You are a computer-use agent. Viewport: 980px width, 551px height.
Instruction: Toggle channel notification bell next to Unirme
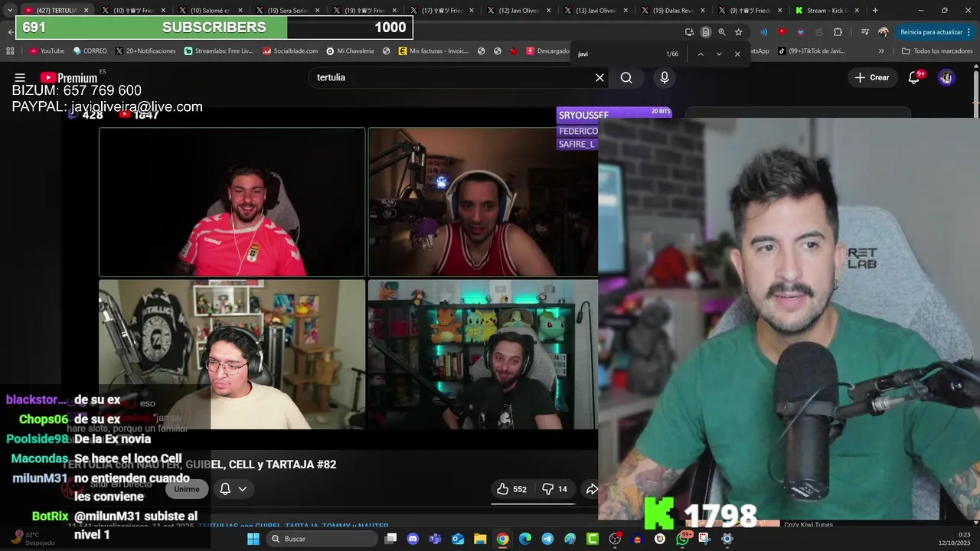(x=225, y=489)
